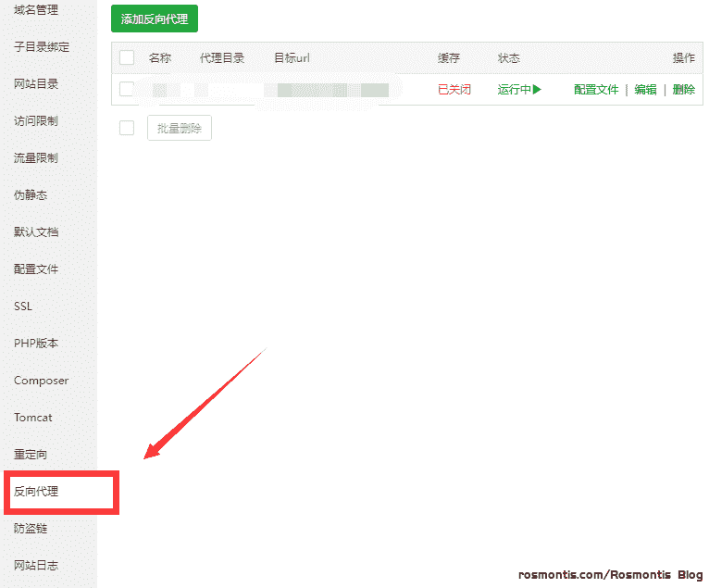Click the 操作 column header
Image resolution: width=709 pixels, height=588 pixels.
point(684,58)
